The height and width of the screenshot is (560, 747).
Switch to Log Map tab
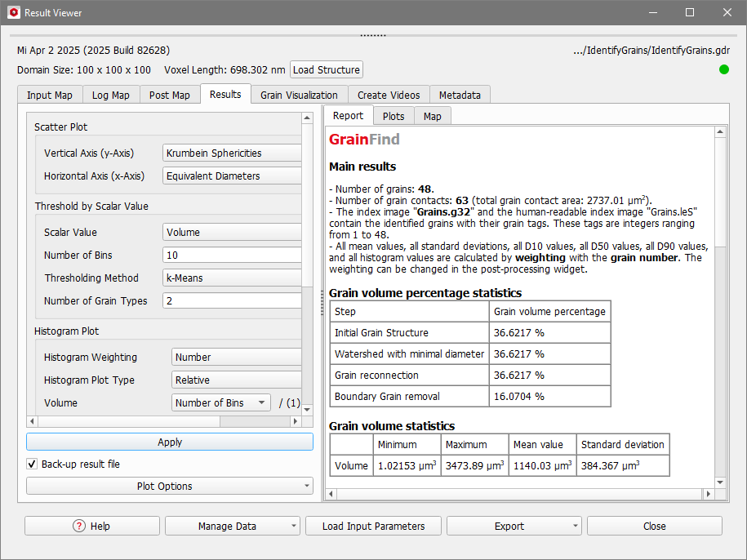111,95
